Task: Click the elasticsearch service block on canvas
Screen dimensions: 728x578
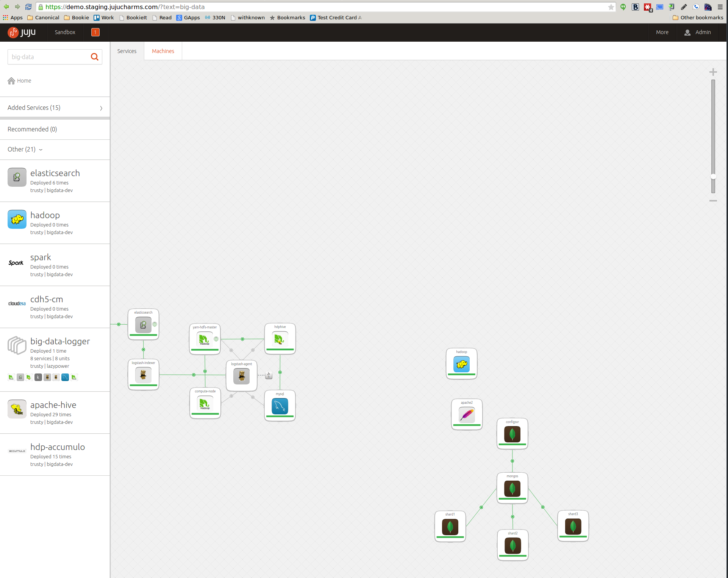Action: point(143,325)
